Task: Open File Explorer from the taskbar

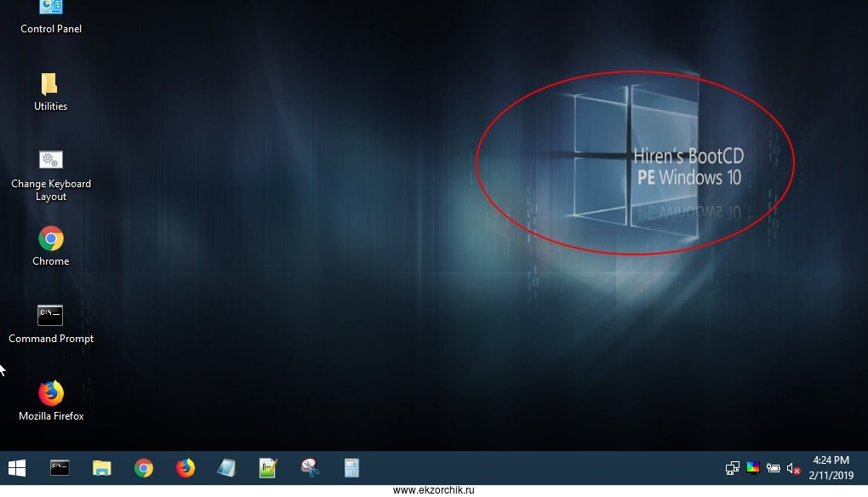Action: [101, 468]
